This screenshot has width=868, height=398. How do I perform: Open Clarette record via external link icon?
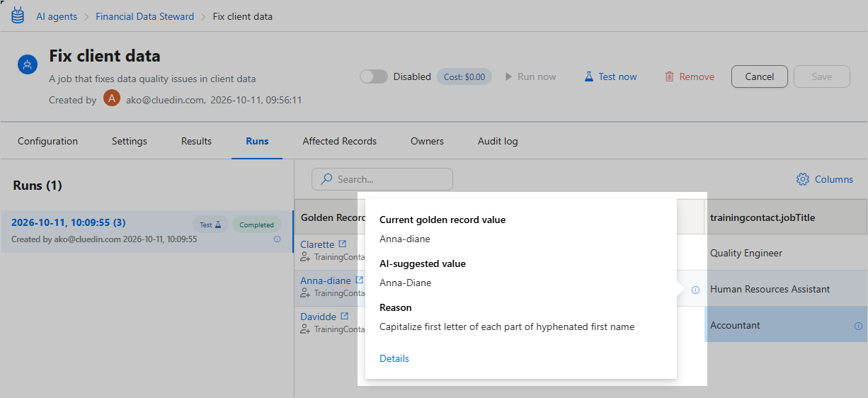click(x=343, y=244)
